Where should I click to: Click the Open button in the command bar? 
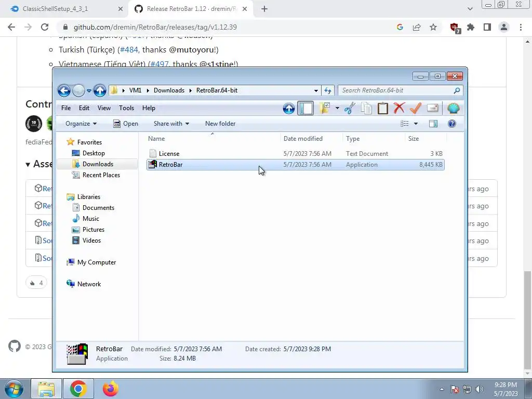(x=126, y=124)
